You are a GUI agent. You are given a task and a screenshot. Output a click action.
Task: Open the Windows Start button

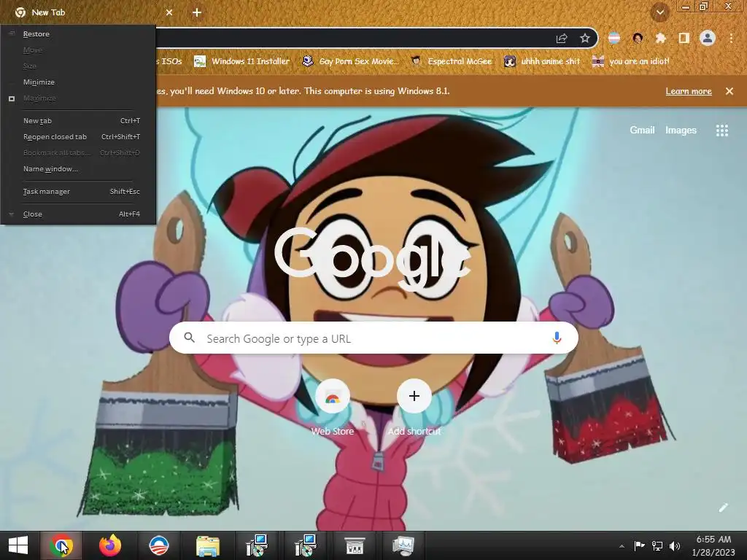point(18,545)
